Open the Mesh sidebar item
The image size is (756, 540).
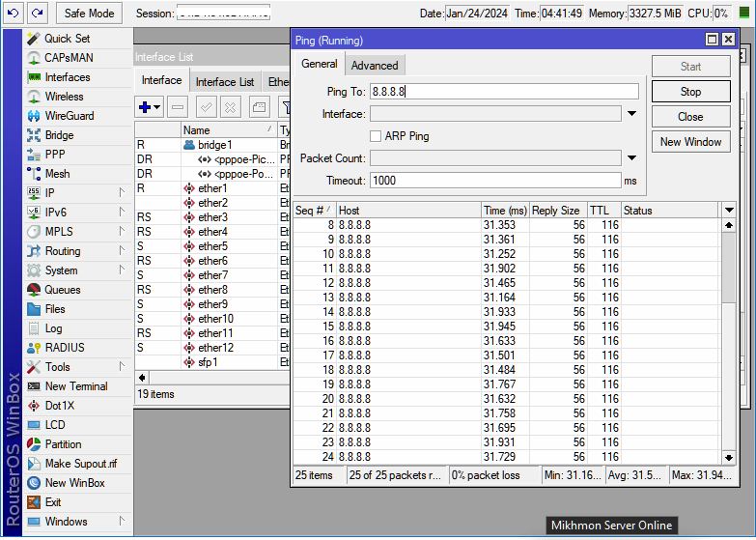tap(57, 174)
